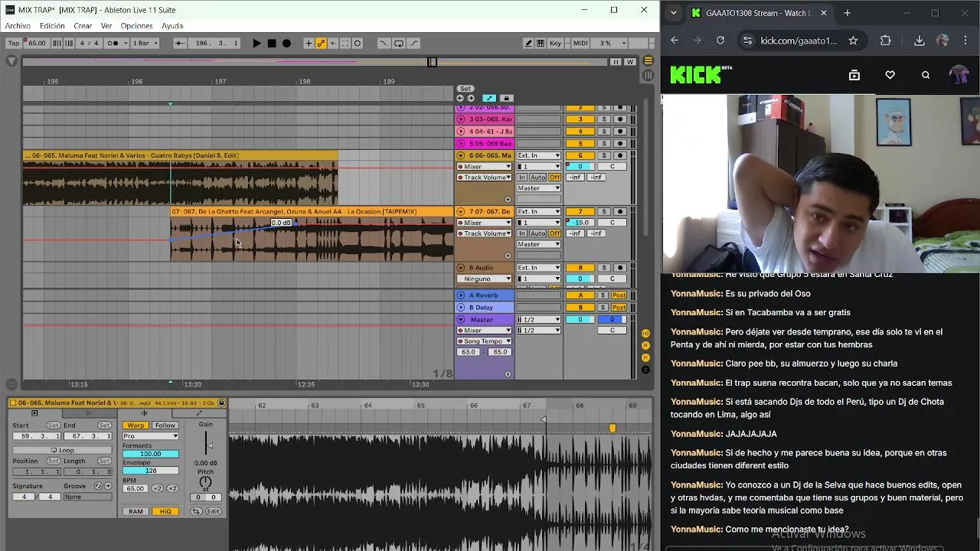Click the Stop button in the transport
The image size is (980, 551).
tap(272, 44)
